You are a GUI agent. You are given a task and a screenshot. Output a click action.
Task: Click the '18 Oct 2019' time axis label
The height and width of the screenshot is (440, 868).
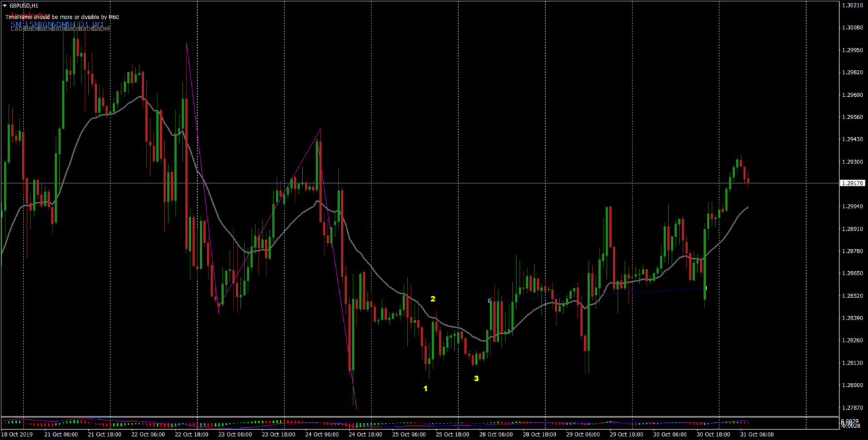[17, 435]
